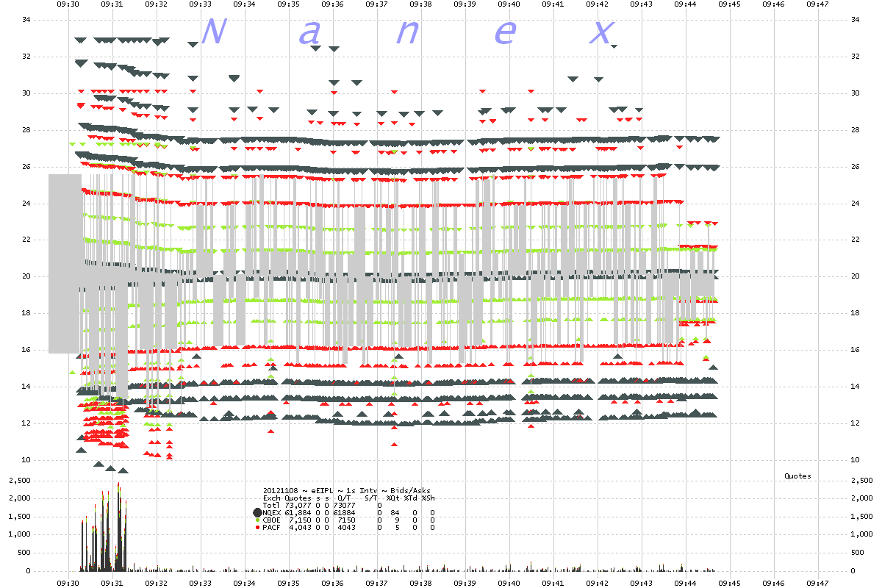Click the legend title line beginning 20121108

pyautogui.click(x=347, y=490)
